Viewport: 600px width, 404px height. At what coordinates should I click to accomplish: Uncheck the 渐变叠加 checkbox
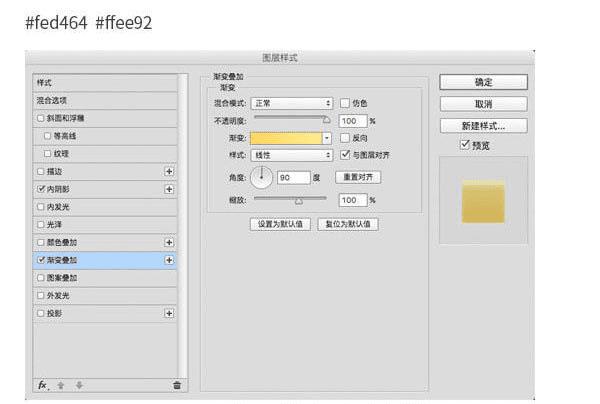pos(41,260)
